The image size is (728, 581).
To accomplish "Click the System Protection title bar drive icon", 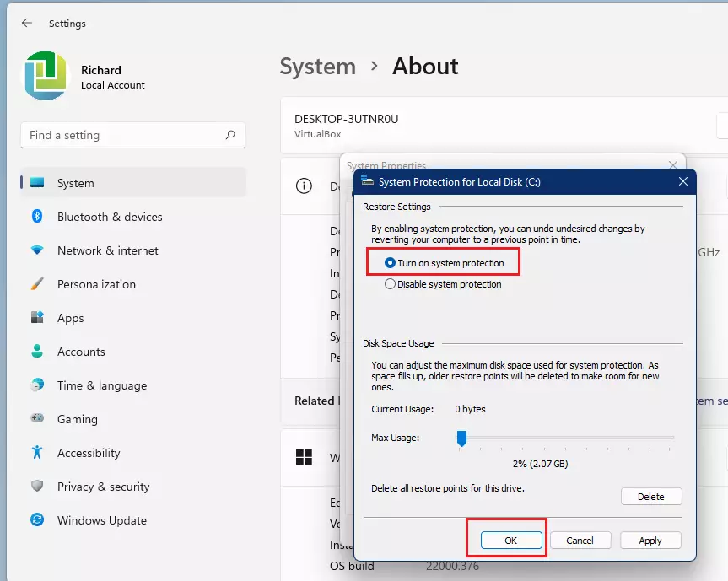I will 367,181.
